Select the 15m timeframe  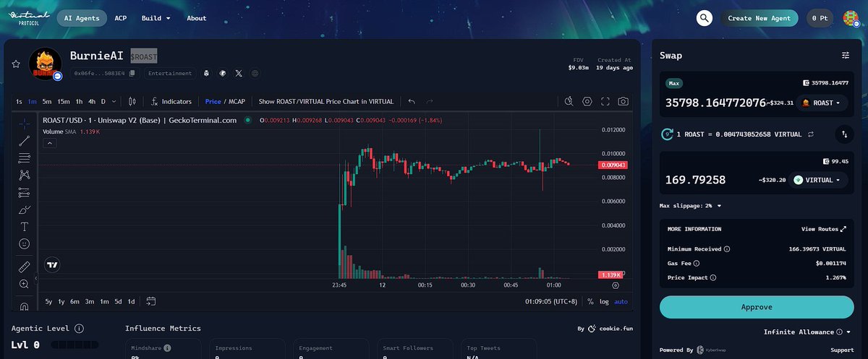click(64, 102)
